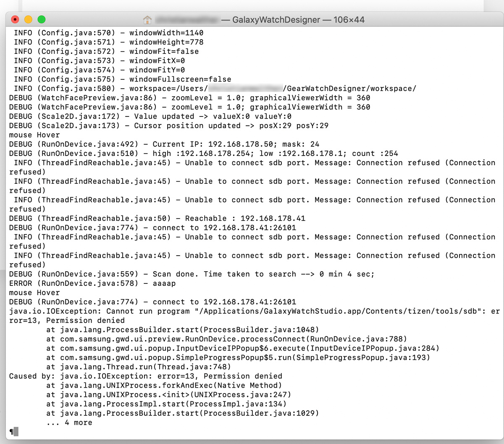Select the 'windowFit=false' log line
504x444 pixels.
pyautogui.click(x=106, y=51)
